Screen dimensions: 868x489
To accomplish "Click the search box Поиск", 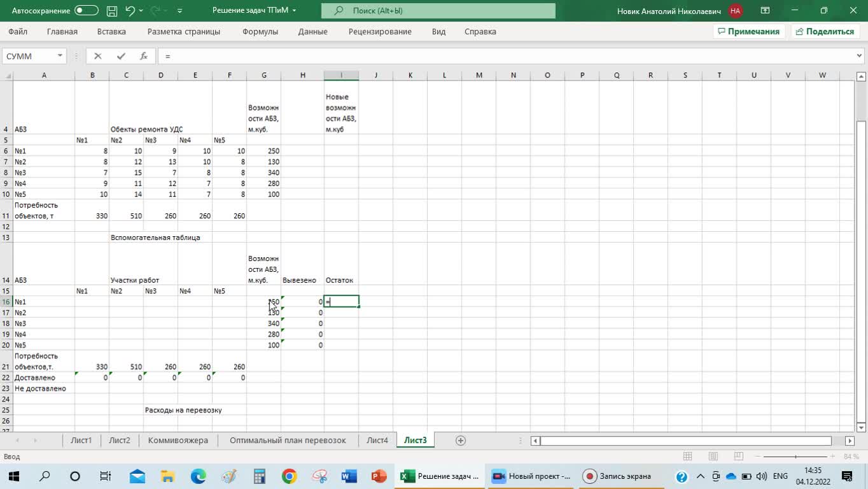I will pos(438,11).
